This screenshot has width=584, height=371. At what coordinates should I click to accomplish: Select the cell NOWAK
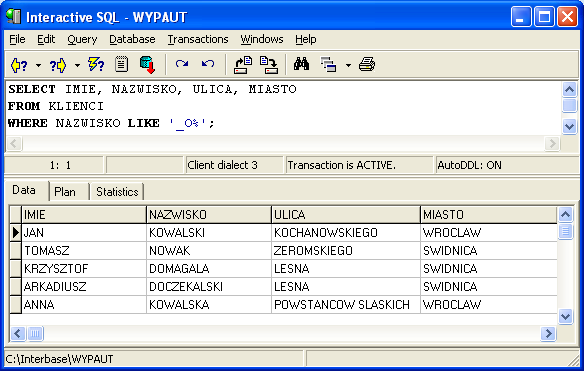(209, 251)
